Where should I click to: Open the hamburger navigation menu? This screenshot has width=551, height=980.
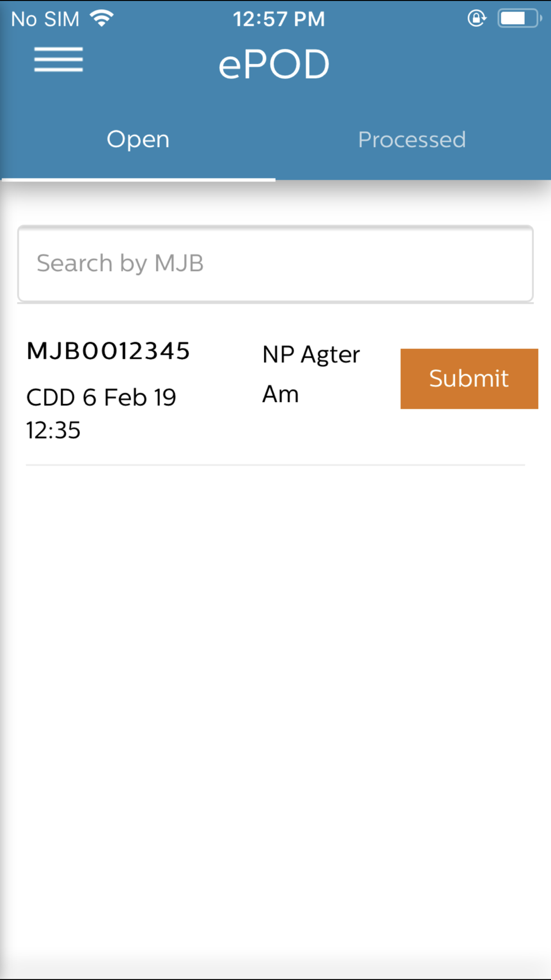(58, 60)
